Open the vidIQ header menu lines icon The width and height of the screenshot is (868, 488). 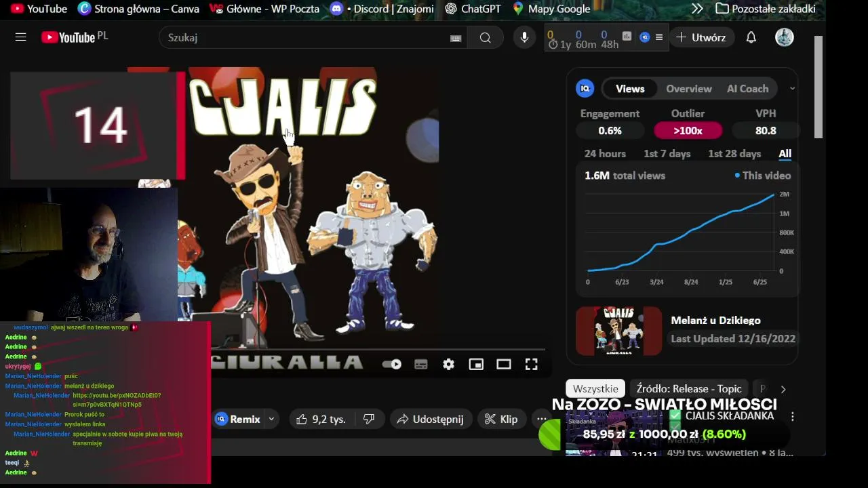click(x=659, y=37)
